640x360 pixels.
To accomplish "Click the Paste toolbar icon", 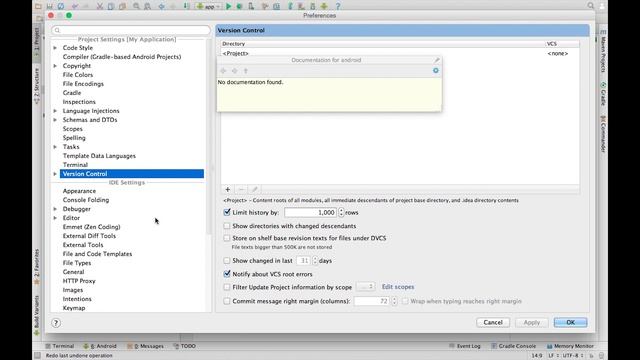I will (122, 6).
